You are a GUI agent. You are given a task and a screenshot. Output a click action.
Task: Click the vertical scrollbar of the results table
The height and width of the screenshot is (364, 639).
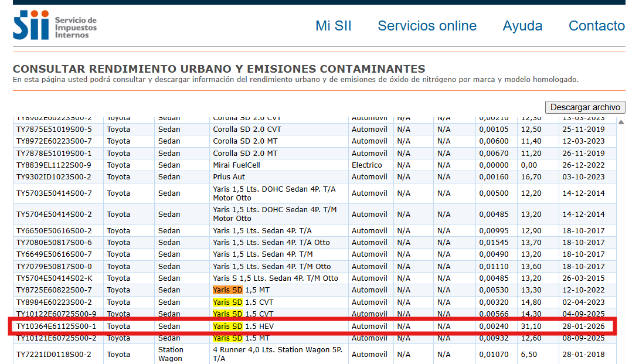coord(620,234)
